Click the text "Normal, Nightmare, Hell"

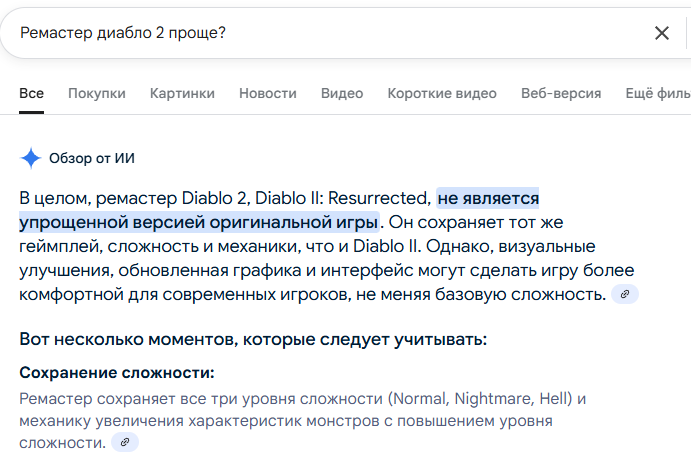(x=479, y=399)
